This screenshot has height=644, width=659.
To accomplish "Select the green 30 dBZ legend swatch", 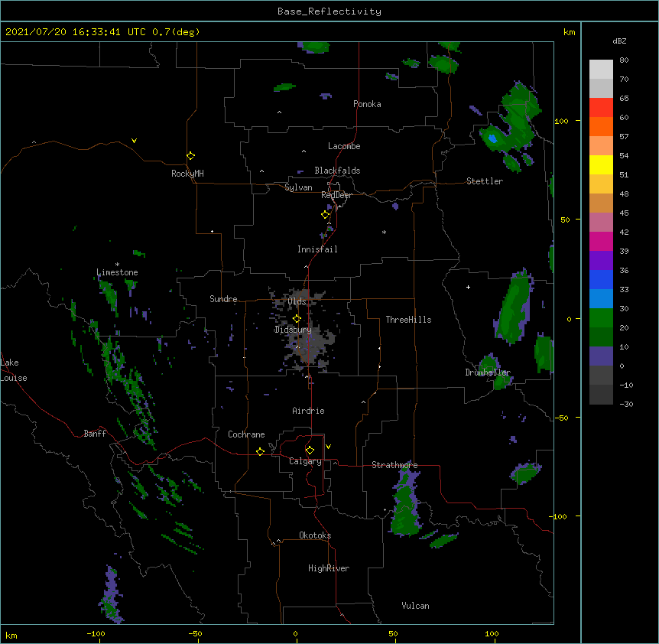I will click(x=601, y=318).
